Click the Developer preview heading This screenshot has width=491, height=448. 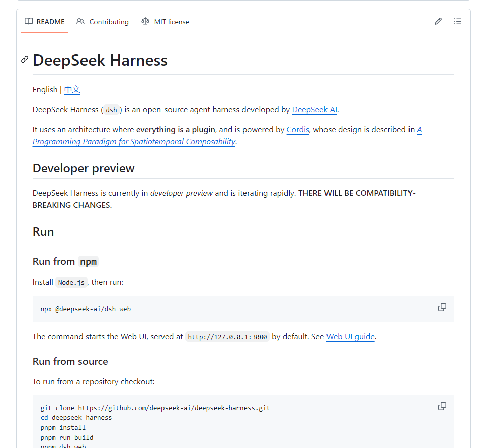84,168
